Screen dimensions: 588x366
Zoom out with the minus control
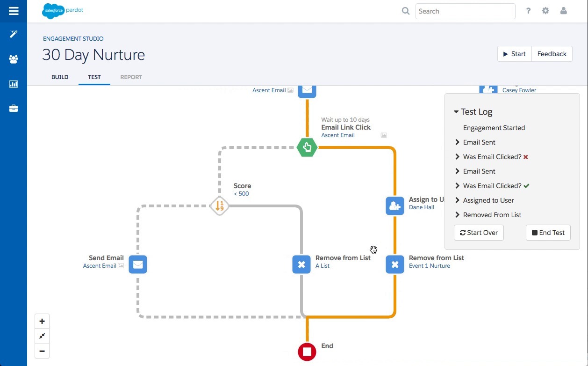(x=42, y=351)
